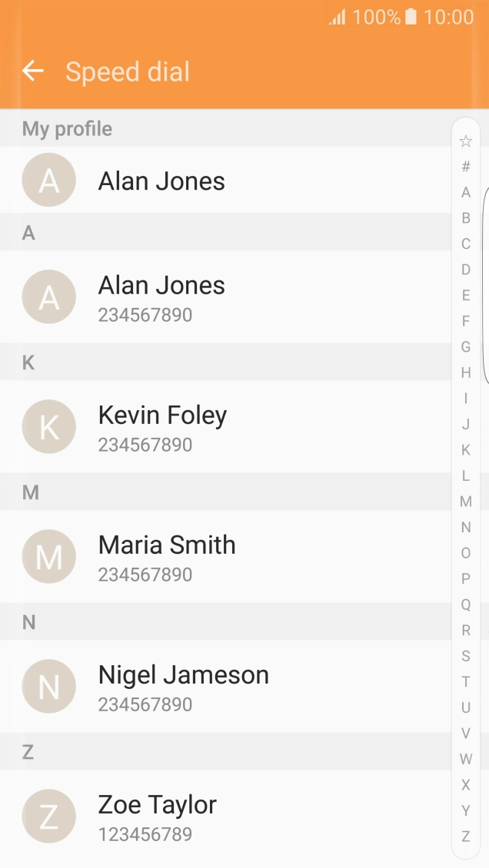Tap the battery icon in status bar
The image size is (489, 868).
click(411, 17)
